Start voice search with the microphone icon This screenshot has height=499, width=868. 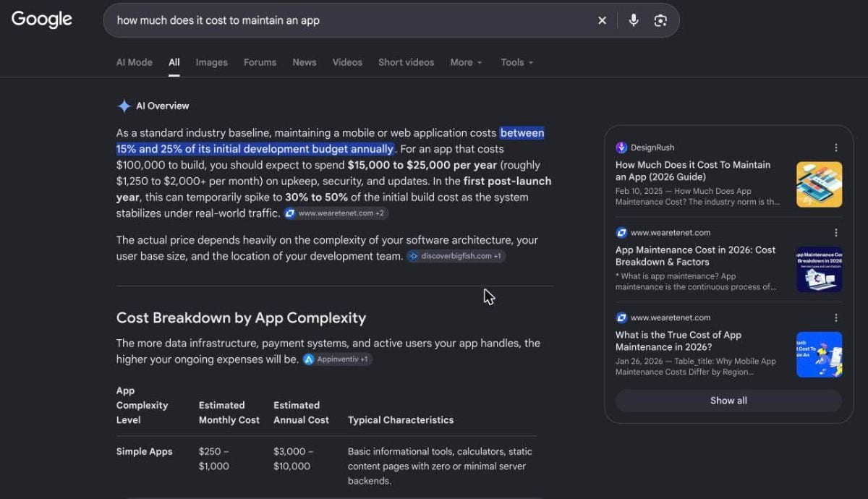click(634, 20)
